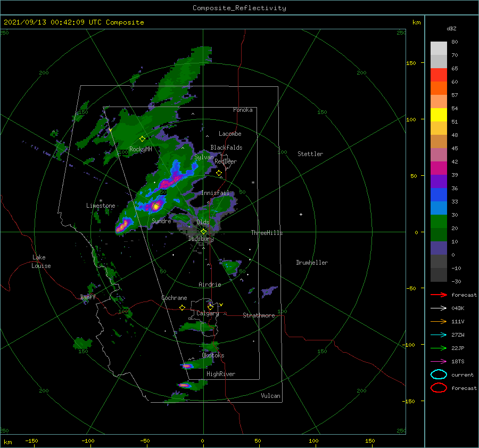
Task: Click the Calgary city label
Action: coord(208,313)
